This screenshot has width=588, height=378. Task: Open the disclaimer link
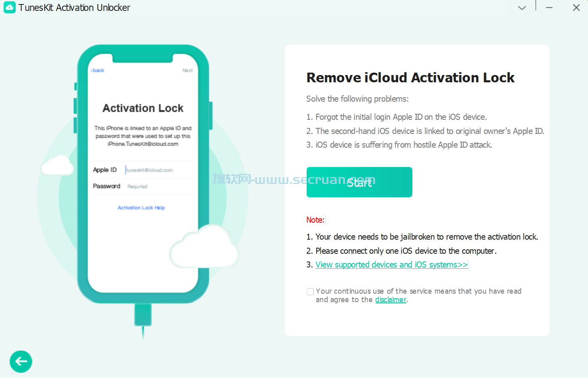click(391, 300)
